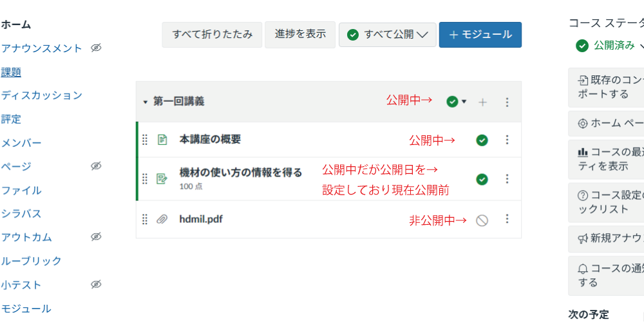Click the 進捗を表示 button
Viewport: 644px width, 326px height.
[x=300, y=35]
